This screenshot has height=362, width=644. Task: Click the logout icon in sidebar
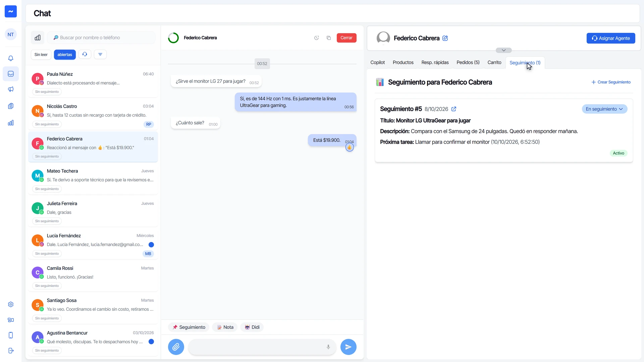(11, 351)
